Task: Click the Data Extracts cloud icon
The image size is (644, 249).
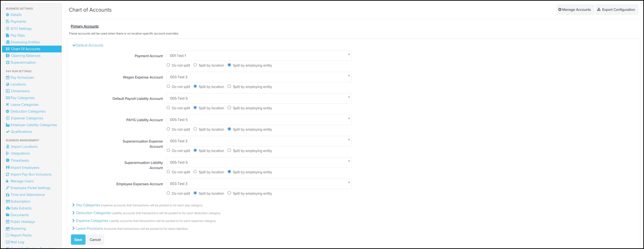Action: 8,208
